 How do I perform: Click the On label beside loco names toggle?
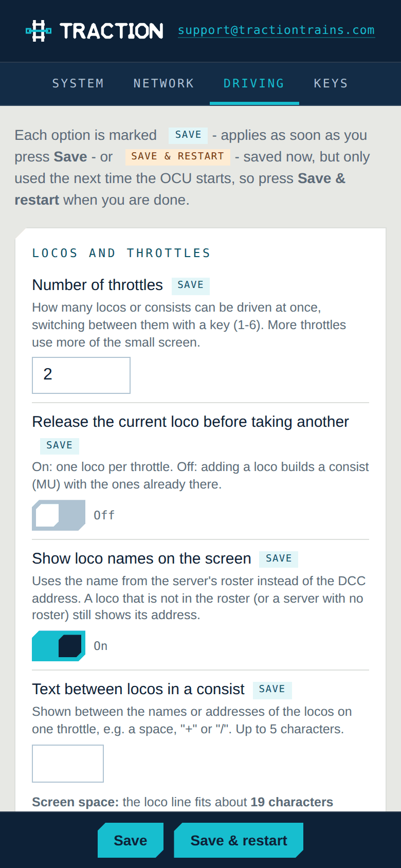[101, 646]
